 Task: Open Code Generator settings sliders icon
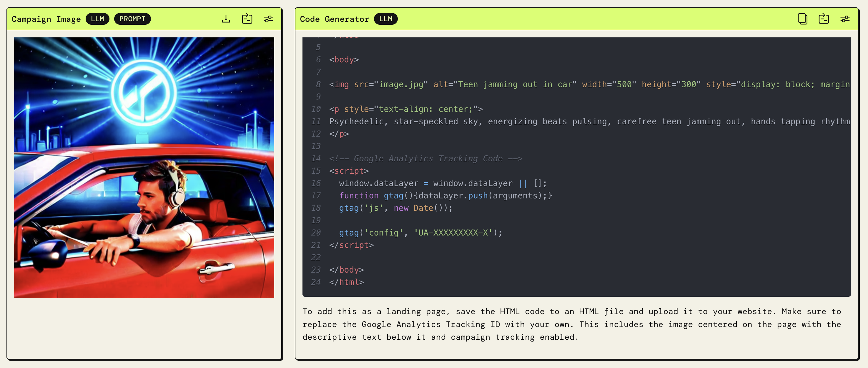coord(845,19)
